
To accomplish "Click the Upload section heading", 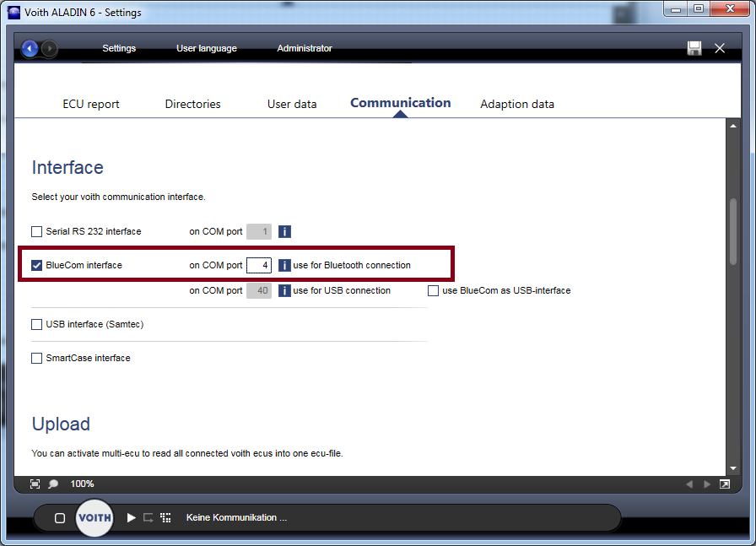I will 61,424.
